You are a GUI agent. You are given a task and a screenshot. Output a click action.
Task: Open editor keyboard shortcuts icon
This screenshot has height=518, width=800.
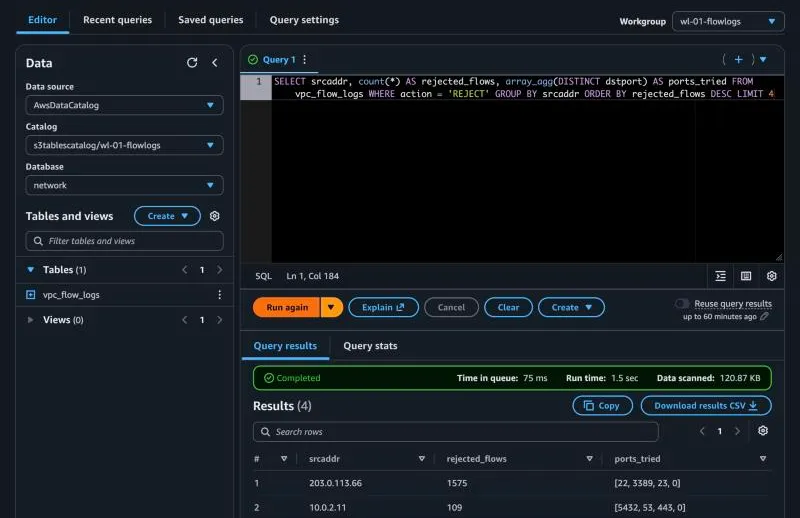tap(746, 276)
